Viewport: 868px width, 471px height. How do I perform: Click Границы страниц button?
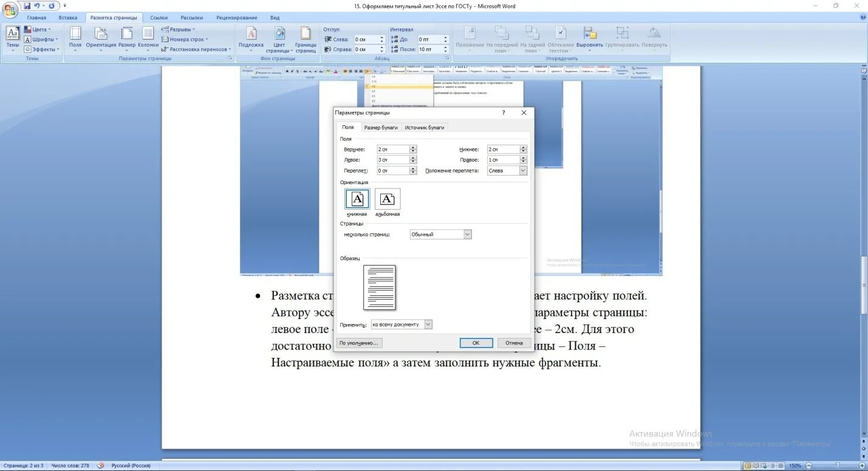point(306,39)
